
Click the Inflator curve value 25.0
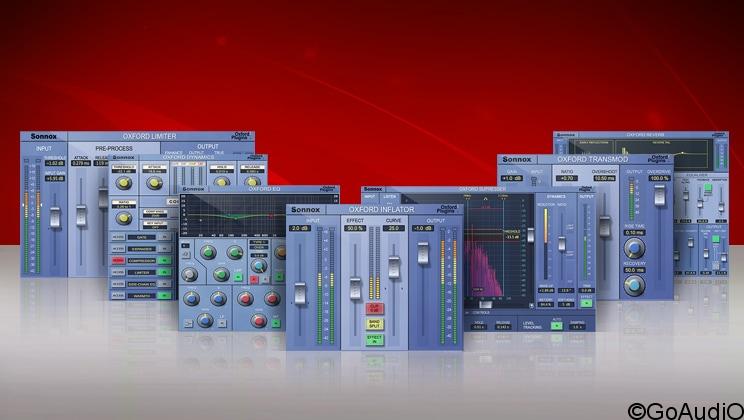point(394,228)
